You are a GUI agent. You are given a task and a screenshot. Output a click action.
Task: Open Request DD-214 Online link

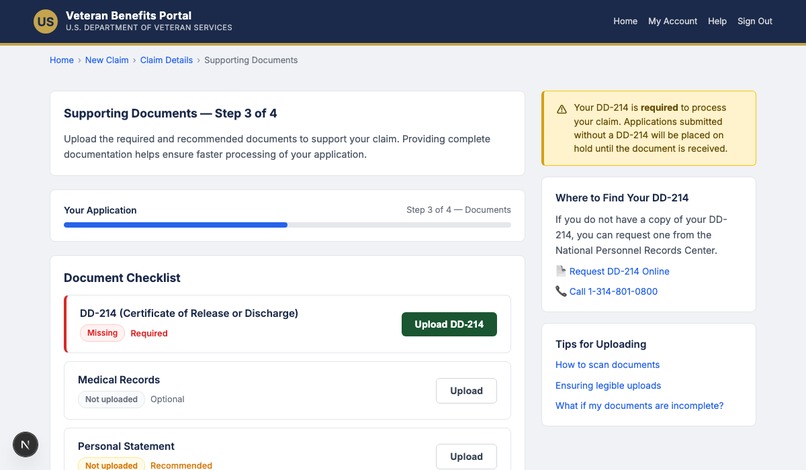(x=619, y=272)
